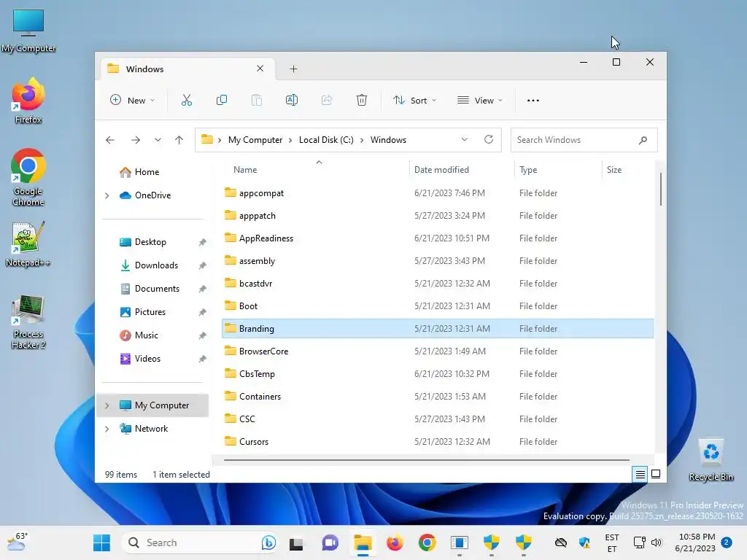Open the Sort dropdown menu
Viewport: 747px width, 560px height.
[x=414, y=100]
